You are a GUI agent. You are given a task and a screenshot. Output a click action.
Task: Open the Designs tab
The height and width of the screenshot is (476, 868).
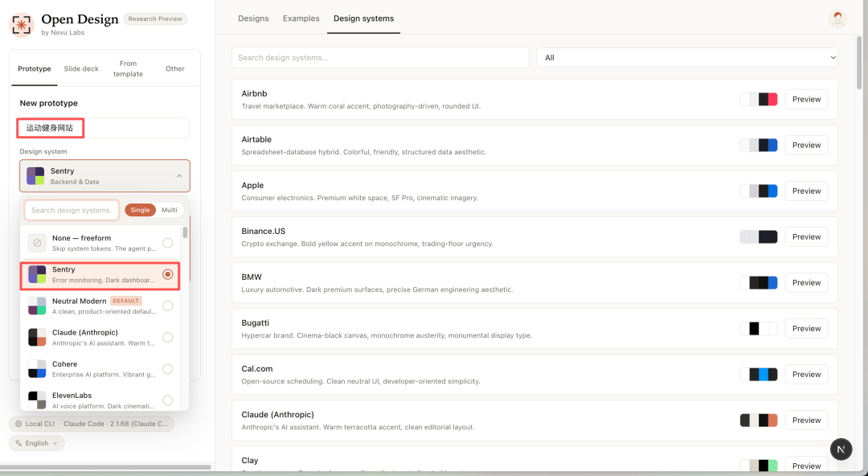pos(253,18)
